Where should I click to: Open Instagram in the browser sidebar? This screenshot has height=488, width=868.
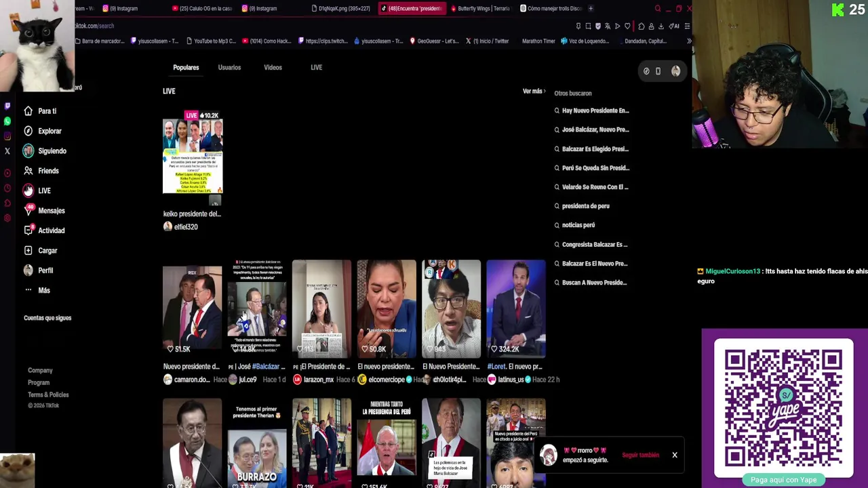pos(7,136)
